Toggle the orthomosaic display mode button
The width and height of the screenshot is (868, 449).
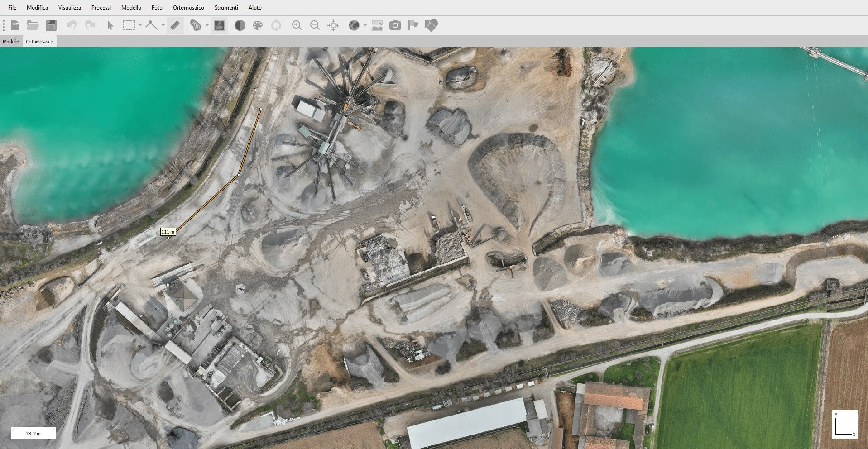[x=219, y=25]
